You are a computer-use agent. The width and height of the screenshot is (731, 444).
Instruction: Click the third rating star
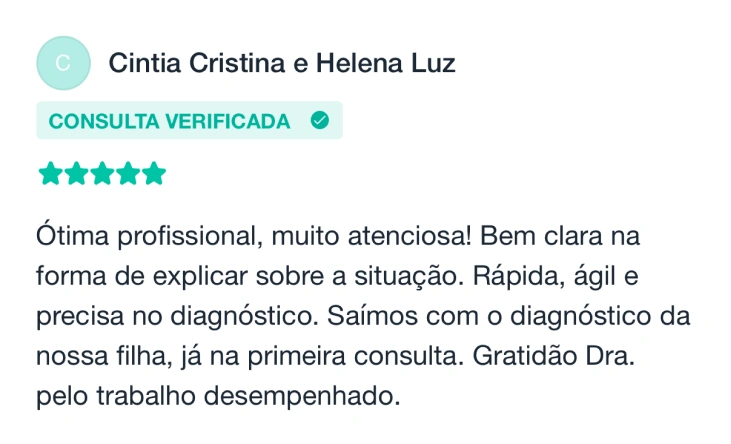pos(101,174)
